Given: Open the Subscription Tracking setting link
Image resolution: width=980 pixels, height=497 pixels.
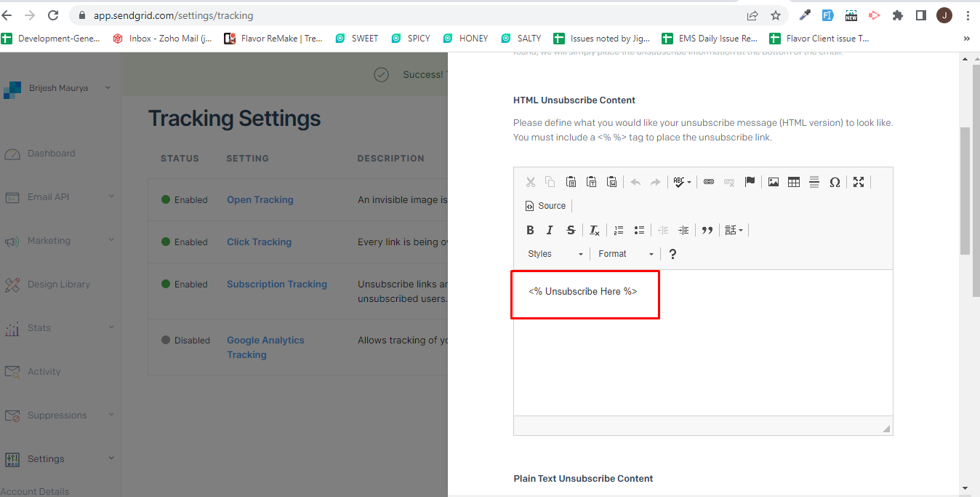Looking at the screenshot, I should point(277,285).
